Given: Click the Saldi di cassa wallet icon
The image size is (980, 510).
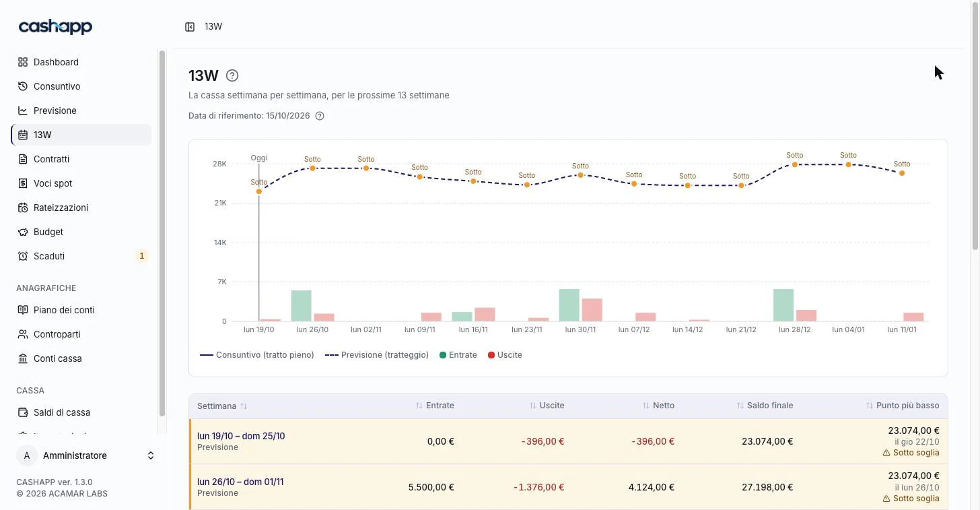Looking at the screenshot, I should coord(23,412).
